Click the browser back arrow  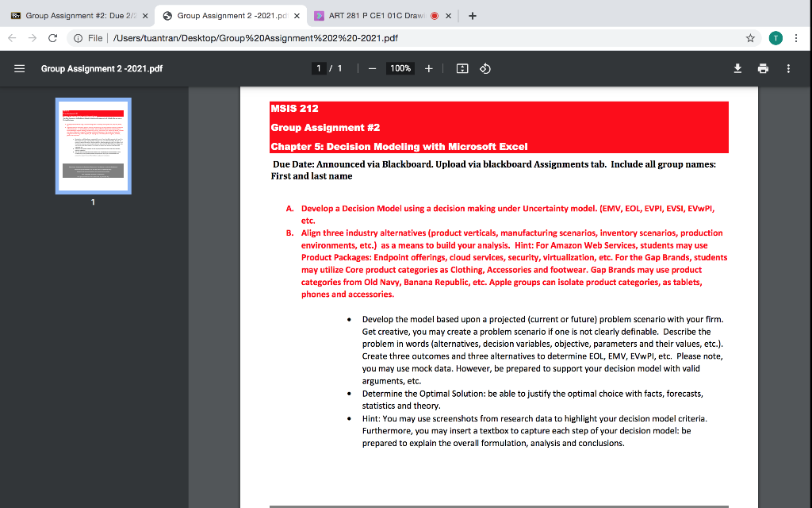click(x=11, y=37)
